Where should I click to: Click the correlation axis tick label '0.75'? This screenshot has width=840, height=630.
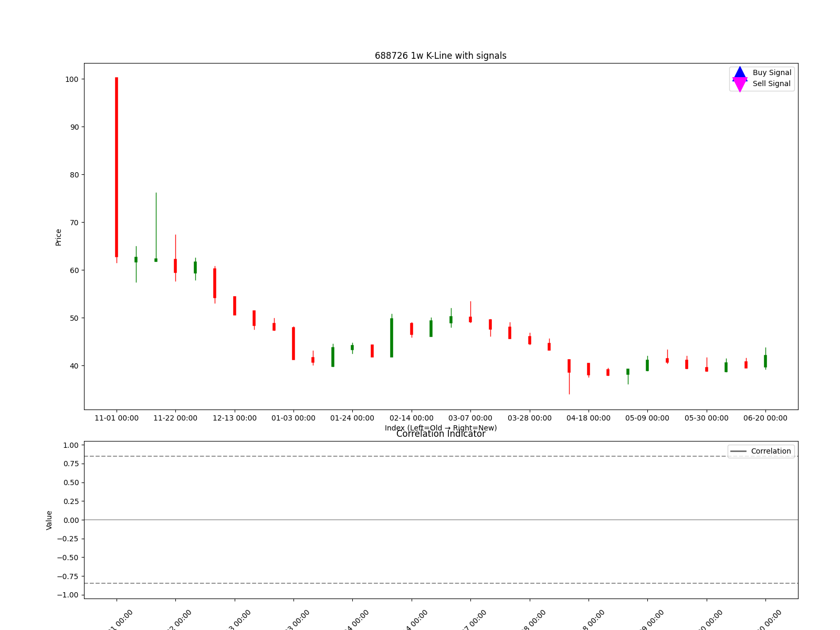pos(71,464)
